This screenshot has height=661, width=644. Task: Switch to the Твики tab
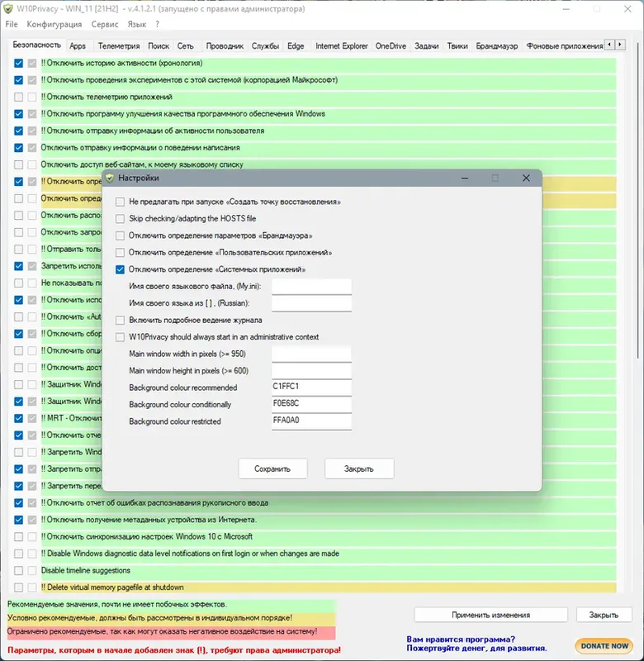point(457,46)
